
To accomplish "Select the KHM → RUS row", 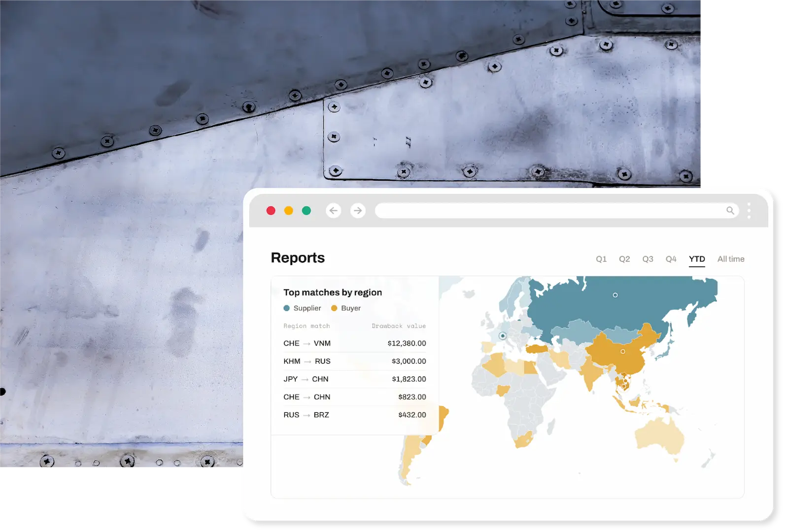I will [x=355, y=361].
